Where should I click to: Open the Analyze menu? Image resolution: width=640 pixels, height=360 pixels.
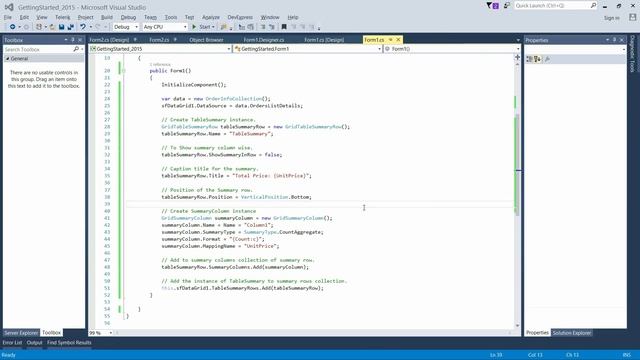[211, 17]
